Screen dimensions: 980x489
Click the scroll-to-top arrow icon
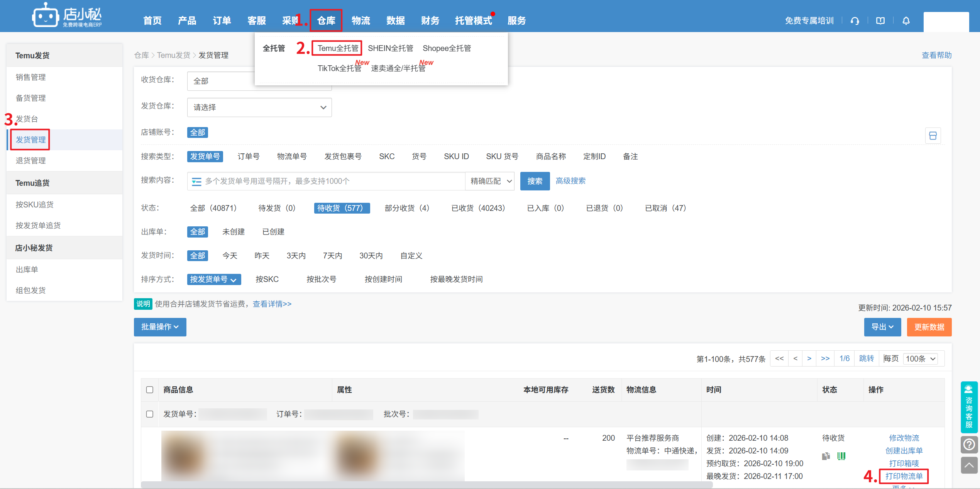tap(969, 465)
